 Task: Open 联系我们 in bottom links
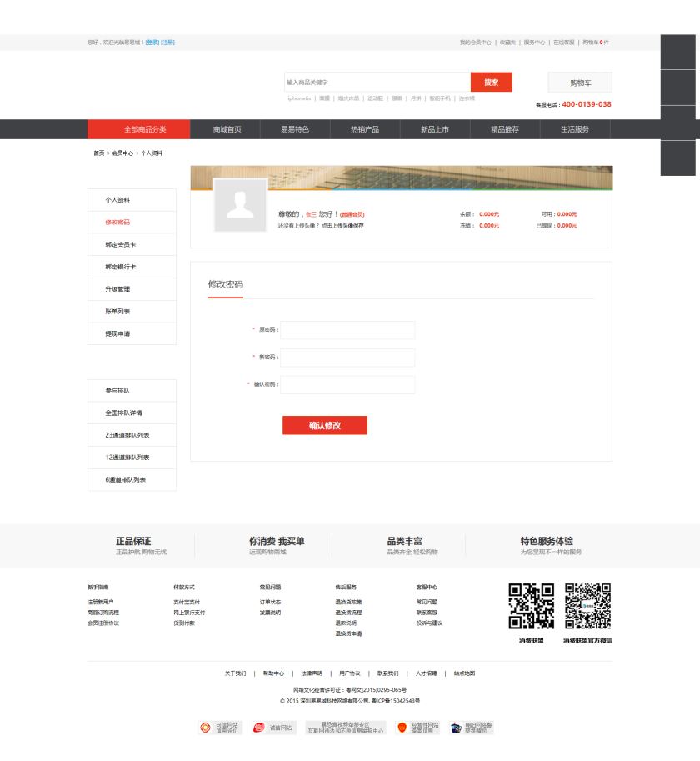point(388,673)
